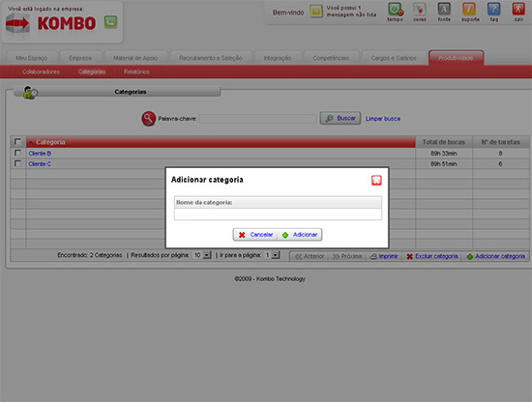Click the red magnifier search icon
This screenshot has height=402, width=532.
[x=148, y=119]
